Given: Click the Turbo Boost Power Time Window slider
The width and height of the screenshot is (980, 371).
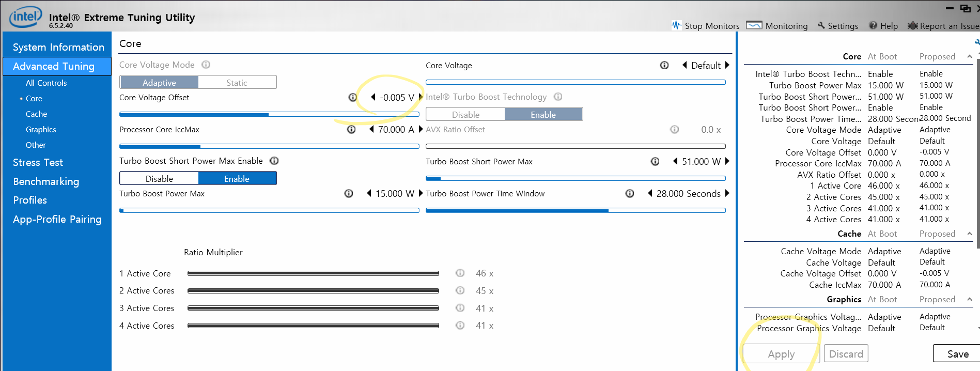Looking at the screenshot, I should 575,210.
